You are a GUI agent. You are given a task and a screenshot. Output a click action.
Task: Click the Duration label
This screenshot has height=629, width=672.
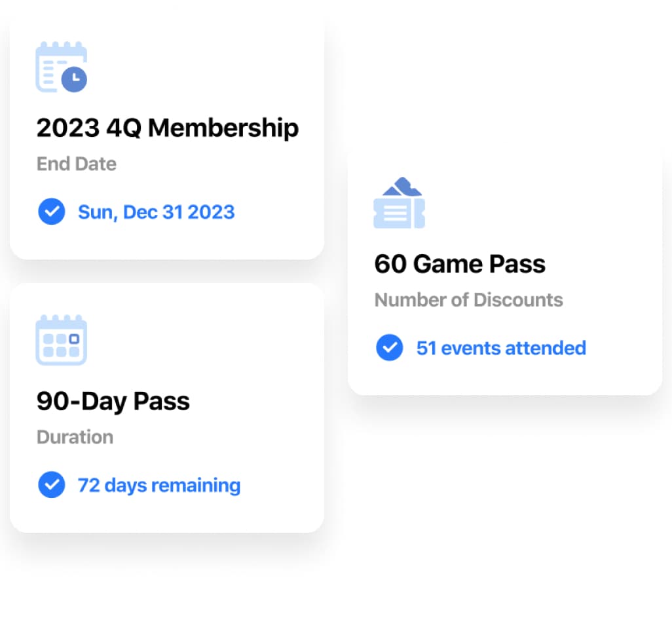coord(75,437)
